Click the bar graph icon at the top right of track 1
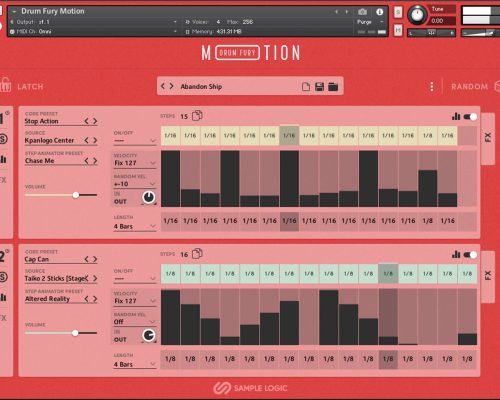Image resolution: width=500 pixels, height=400 pixels. (456, 117)
